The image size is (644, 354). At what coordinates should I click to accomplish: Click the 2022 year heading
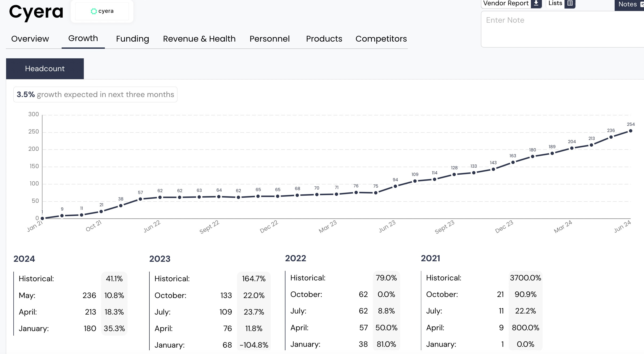click(x=296, y=258)
